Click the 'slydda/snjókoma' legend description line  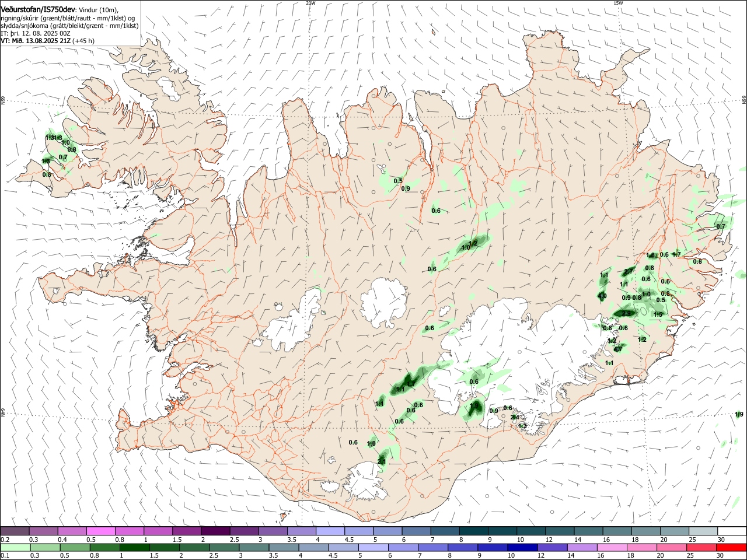69,26
